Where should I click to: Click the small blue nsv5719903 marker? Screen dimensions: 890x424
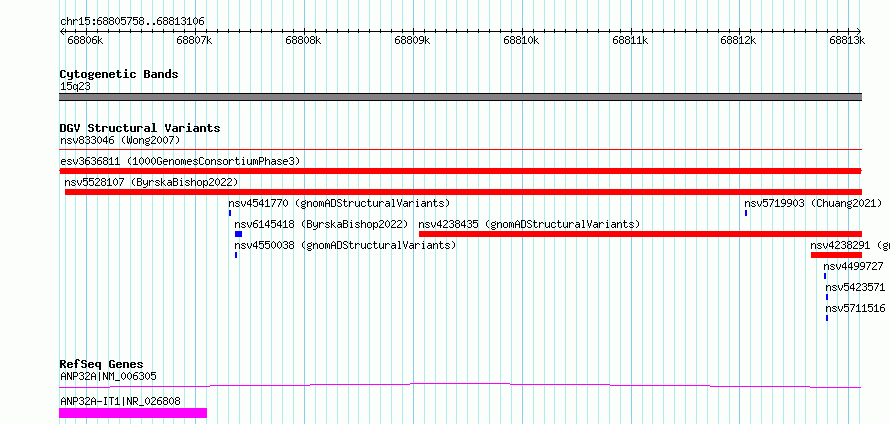(x=746, y=213)
